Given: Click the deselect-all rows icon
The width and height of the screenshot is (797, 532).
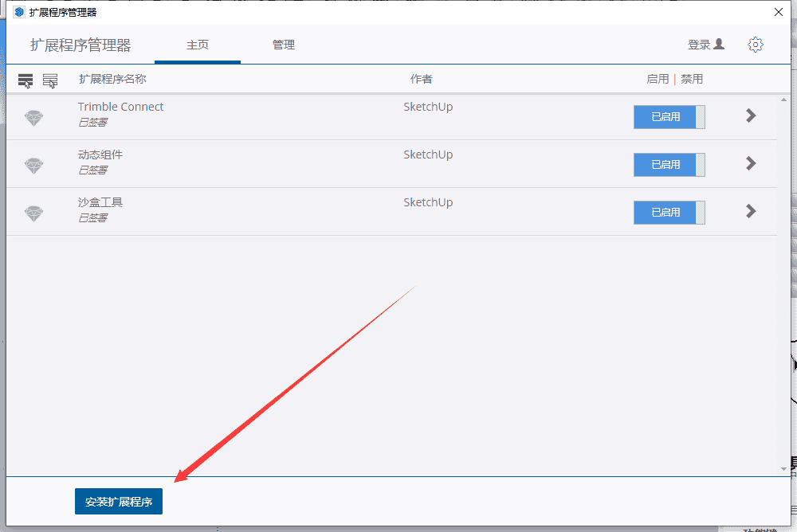Looking at the screenshot, I should click(49, 80).
